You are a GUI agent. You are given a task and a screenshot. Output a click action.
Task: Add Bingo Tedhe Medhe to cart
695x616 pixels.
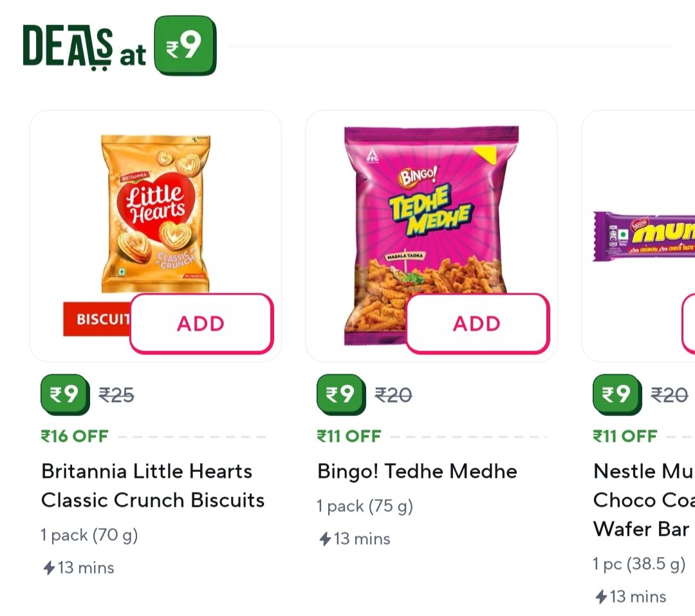[477, 323]
